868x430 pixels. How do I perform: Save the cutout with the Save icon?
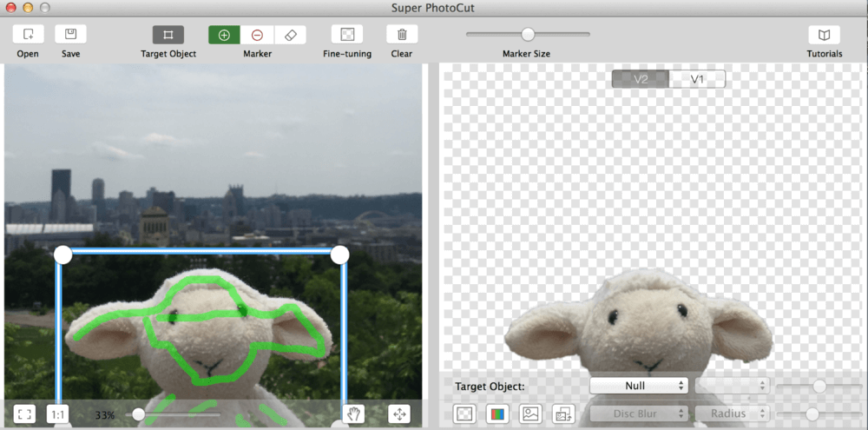70,35
